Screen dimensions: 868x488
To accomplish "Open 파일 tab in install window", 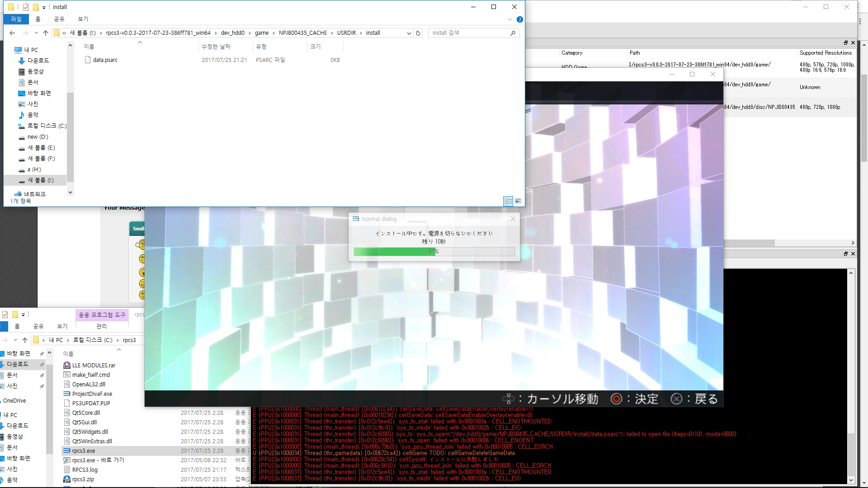I will click(16, 19).
